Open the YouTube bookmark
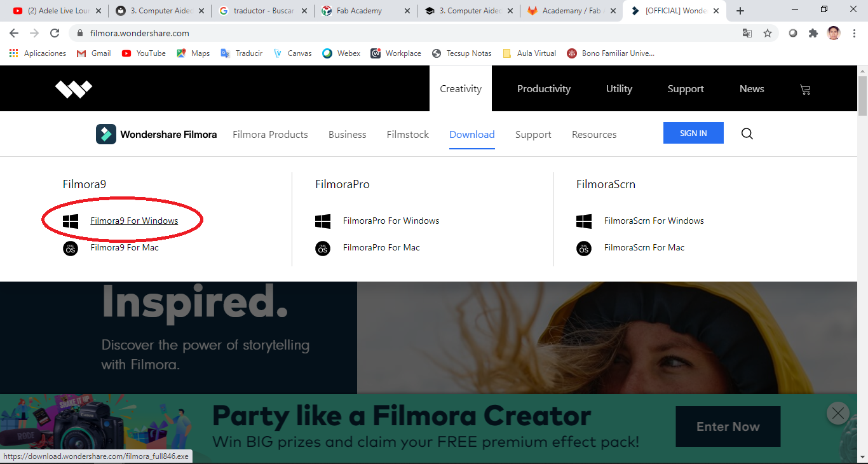This screenshot has height=464, width=868. coord(144,53)
